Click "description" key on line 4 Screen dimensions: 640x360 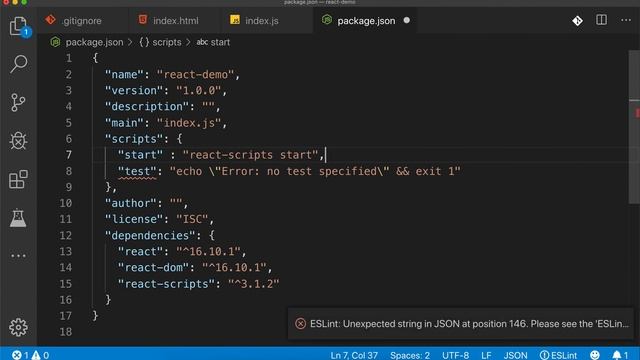pyautogui.click(x=147, y=107)
